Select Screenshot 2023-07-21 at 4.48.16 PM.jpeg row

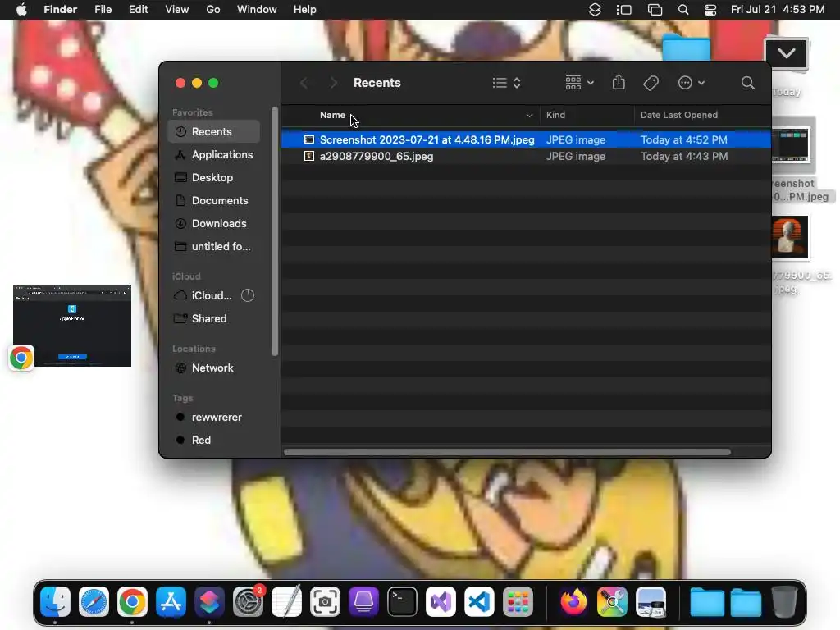tap(526, 139)
